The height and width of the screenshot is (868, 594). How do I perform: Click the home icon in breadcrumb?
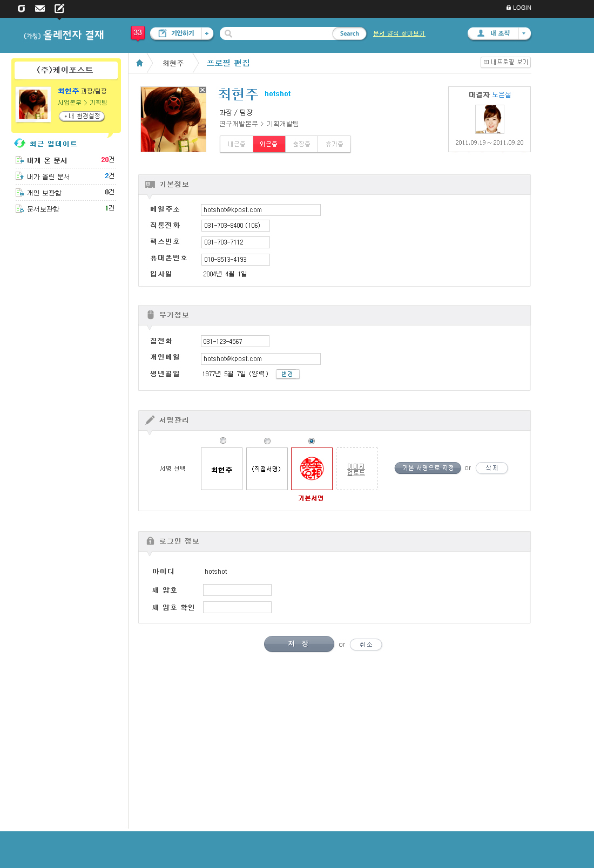point(139,63)
